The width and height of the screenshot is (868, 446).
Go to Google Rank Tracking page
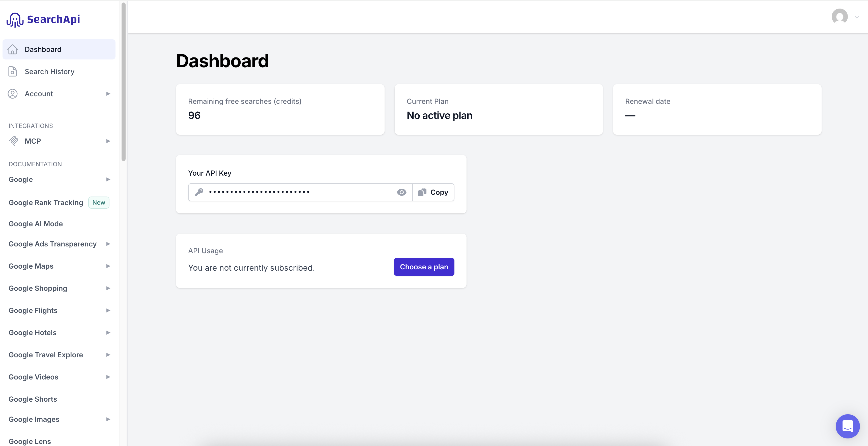coord(46,203)
